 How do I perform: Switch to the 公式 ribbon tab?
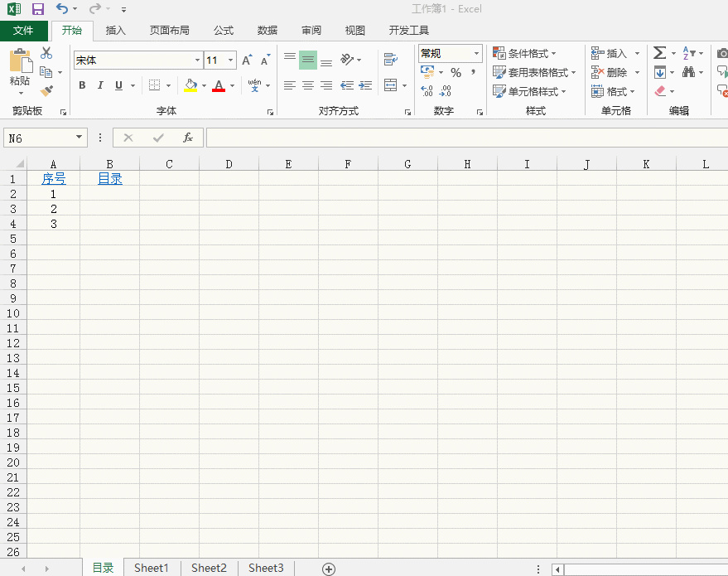[x=224, y=31]
